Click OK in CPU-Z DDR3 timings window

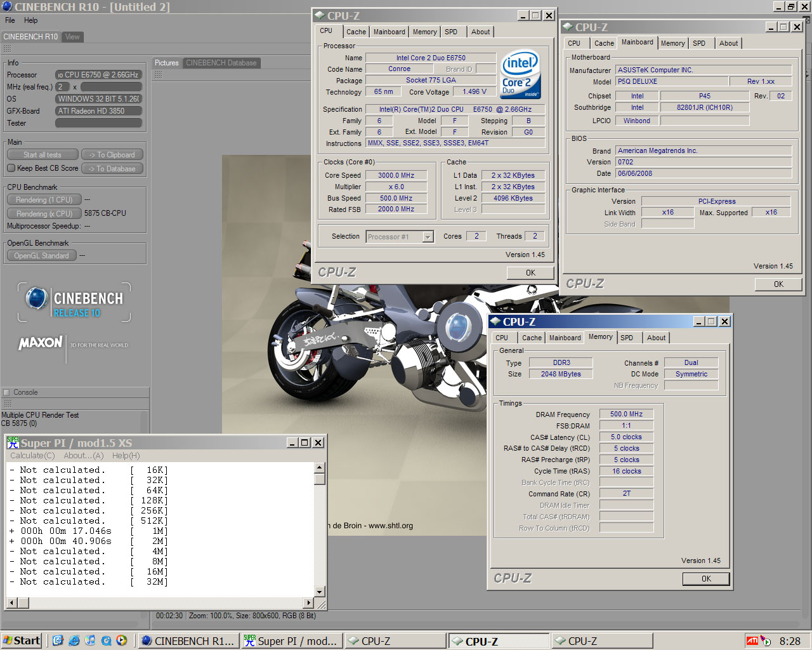(706, 579)
